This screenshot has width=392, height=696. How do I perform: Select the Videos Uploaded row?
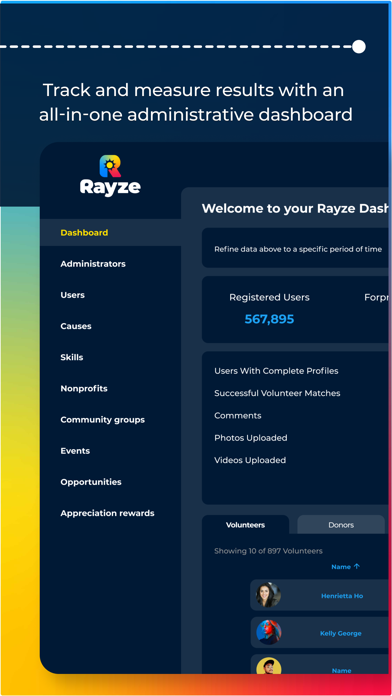(250, 460)
